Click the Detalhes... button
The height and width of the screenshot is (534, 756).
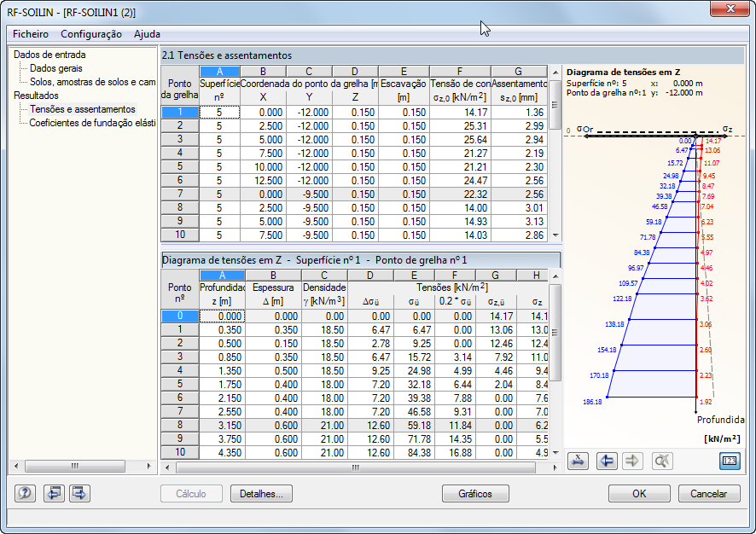point(261,494)
